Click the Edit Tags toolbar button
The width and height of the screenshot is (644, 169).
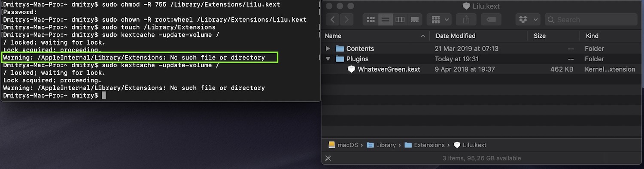[491, 20]
